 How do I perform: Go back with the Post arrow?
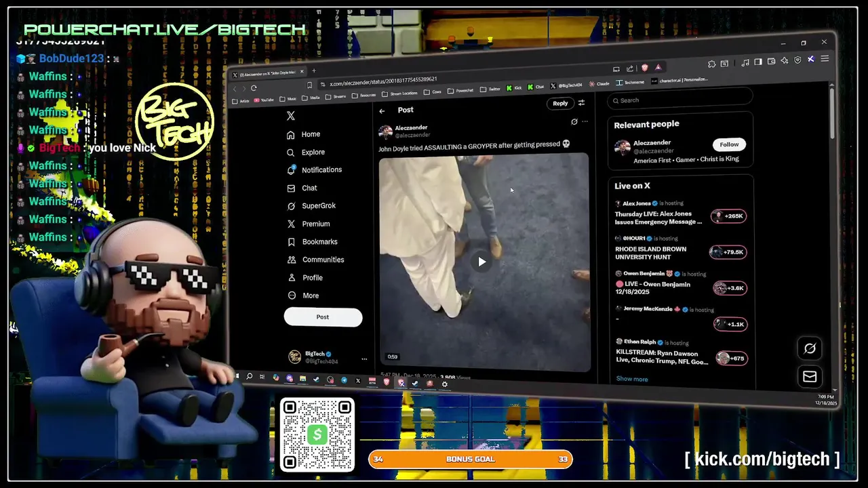coord(382,110)
